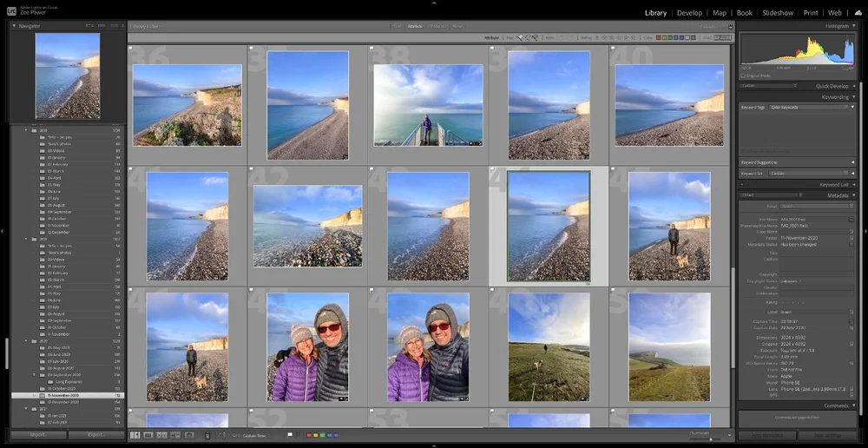This screenshot has height=448, width=868.
Task: Expand Keyword Suggestions section
Action: [x=853, y=162]
